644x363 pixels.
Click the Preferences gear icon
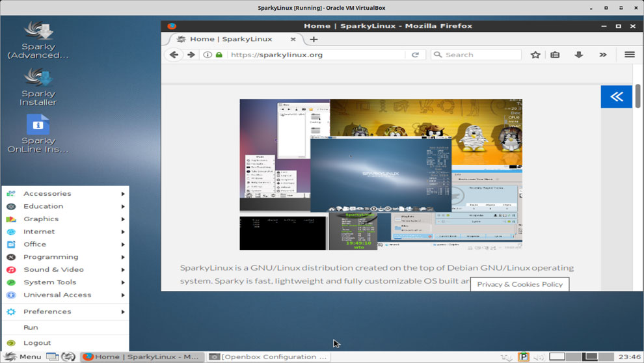tap(11, 312)
